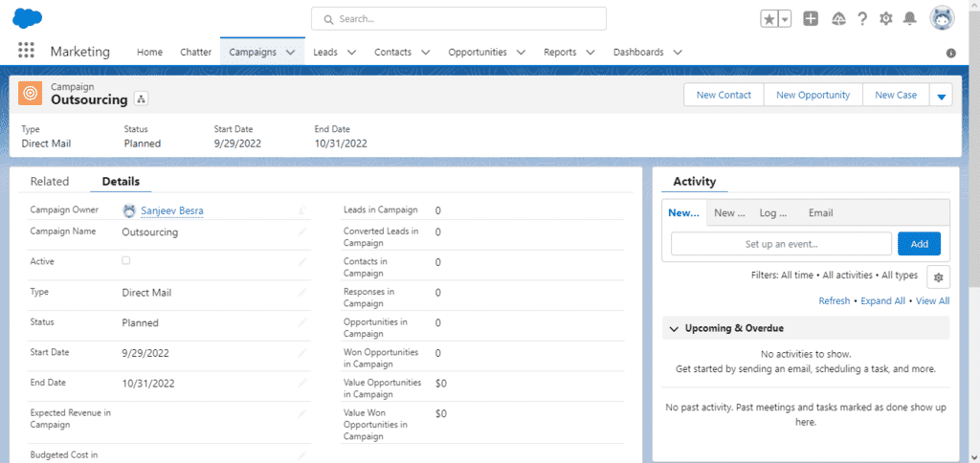Click the Marketing app name
The height and width of the screenshot is (463, 980).
(x=80, y=52)
